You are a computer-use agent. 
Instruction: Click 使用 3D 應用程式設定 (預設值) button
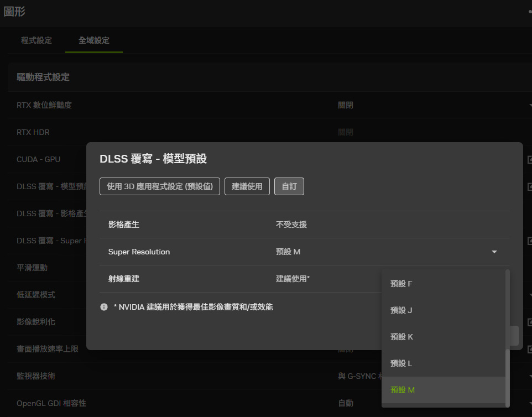click(160, 186)
